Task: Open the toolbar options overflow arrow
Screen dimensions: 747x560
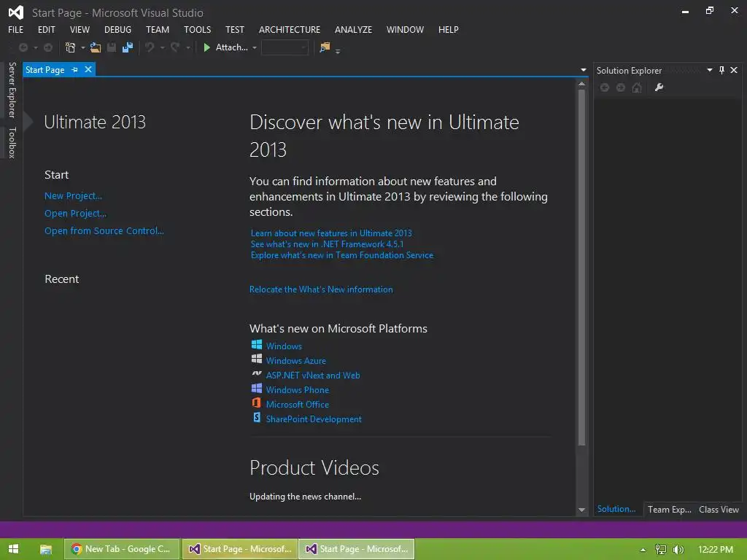Action: (338, 51)
